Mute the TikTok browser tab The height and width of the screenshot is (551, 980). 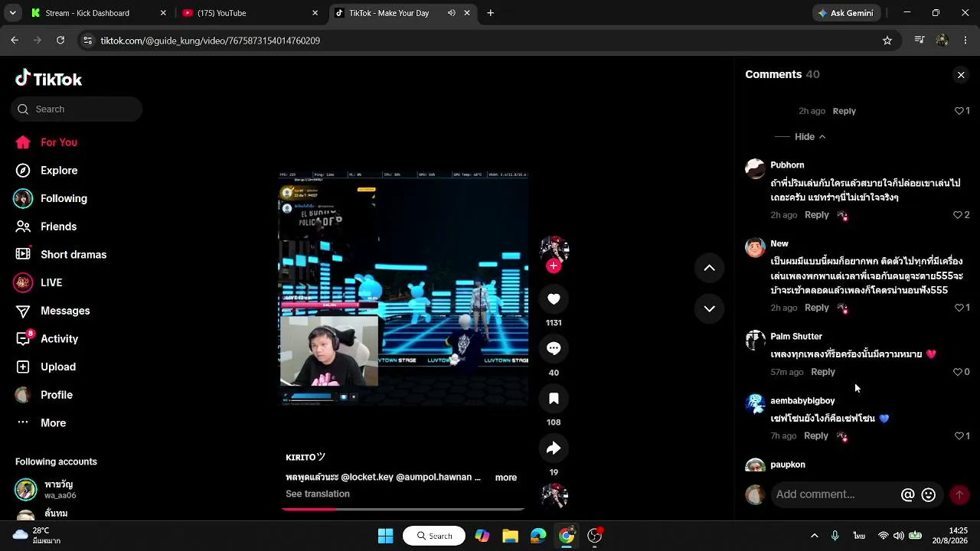(452, 13)
